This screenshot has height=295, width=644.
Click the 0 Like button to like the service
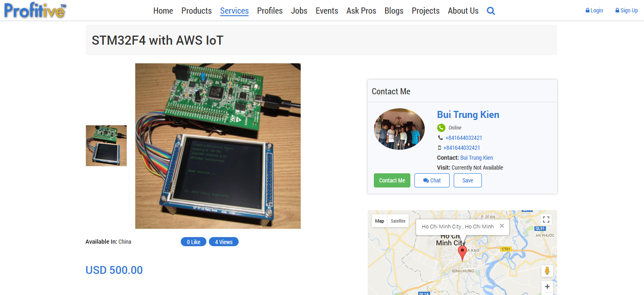tap(193, 242)
